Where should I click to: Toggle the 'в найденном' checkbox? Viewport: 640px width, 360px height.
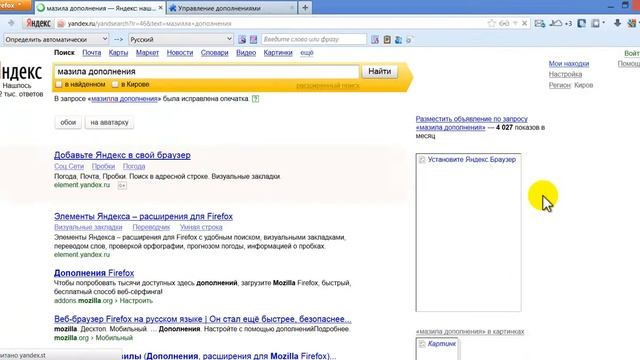pos(59,84)
